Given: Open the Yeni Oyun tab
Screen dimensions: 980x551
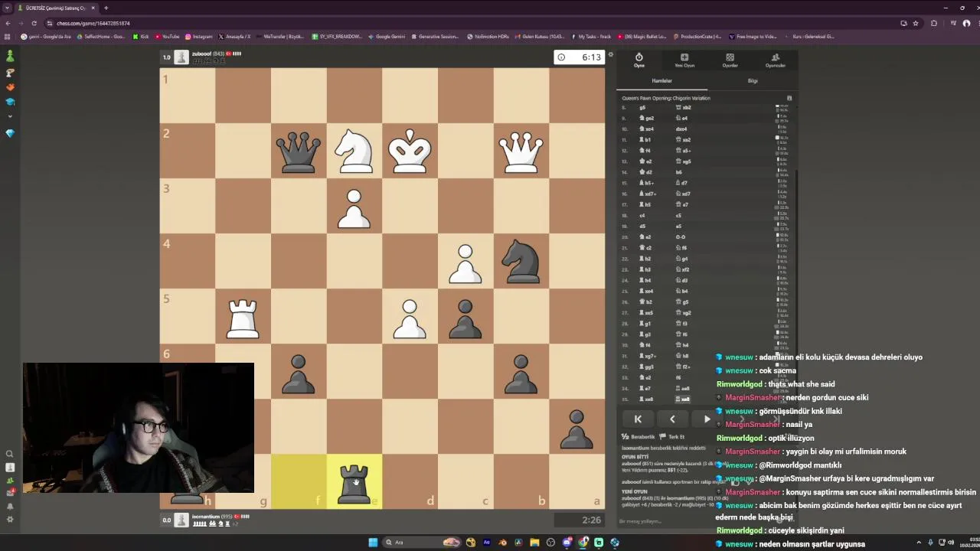Looking at the screenshot, I should point(684,60).
